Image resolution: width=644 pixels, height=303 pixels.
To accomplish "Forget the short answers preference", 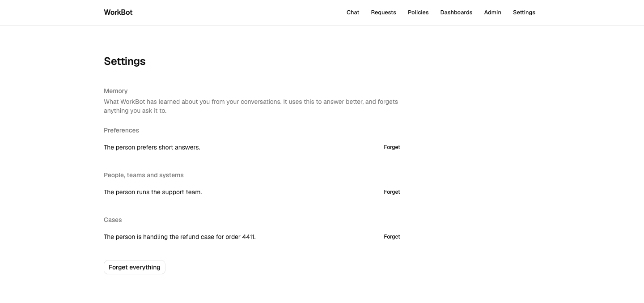I will tap(392, 147).
